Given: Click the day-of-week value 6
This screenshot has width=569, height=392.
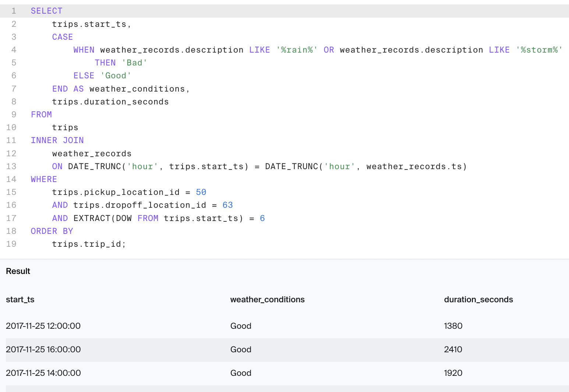Looking at the screenshot, I should coord(262,218).
